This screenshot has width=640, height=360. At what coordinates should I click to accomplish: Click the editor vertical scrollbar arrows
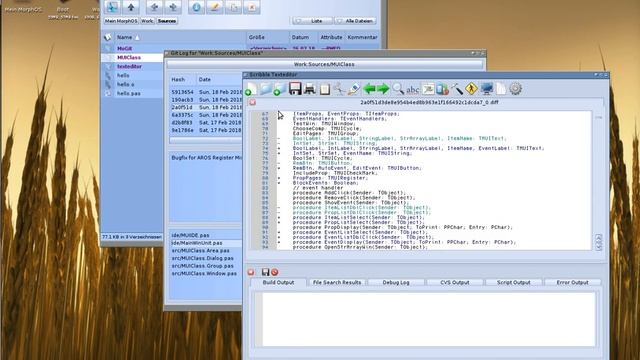coord(598,242)
